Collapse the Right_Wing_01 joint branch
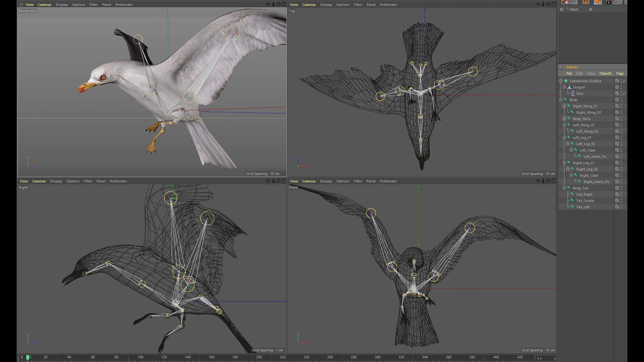 tap(565, 106)
